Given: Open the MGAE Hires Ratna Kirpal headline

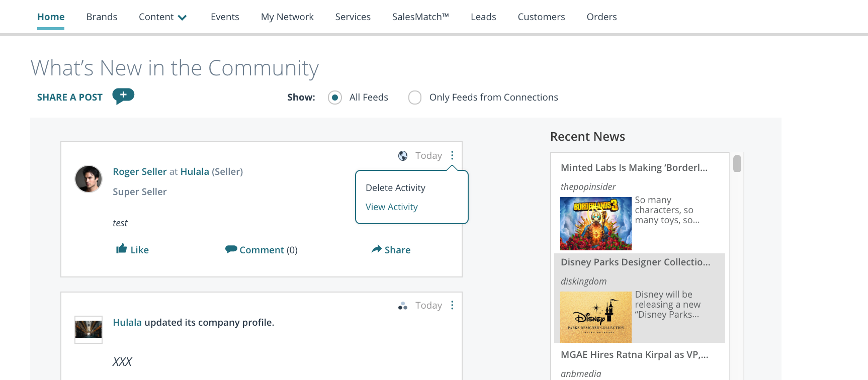Looking at the screenshot, I should (635, 355).
